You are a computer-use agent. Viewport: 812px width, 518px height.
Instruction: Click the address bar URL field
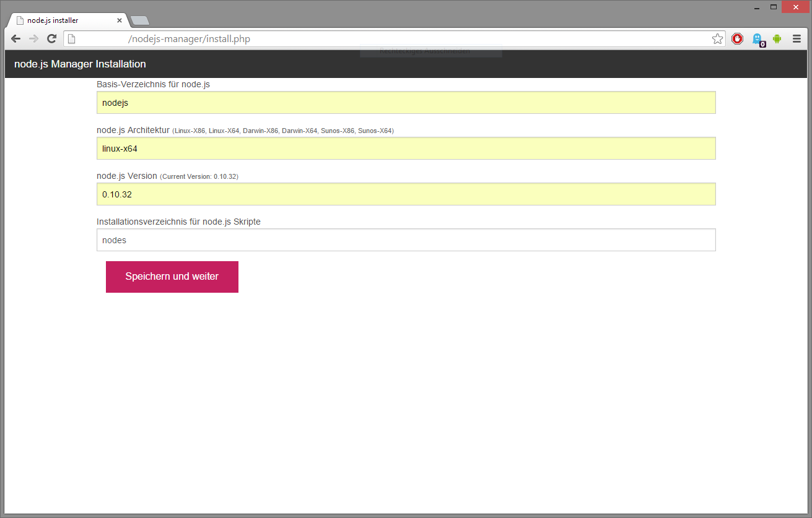394,39
